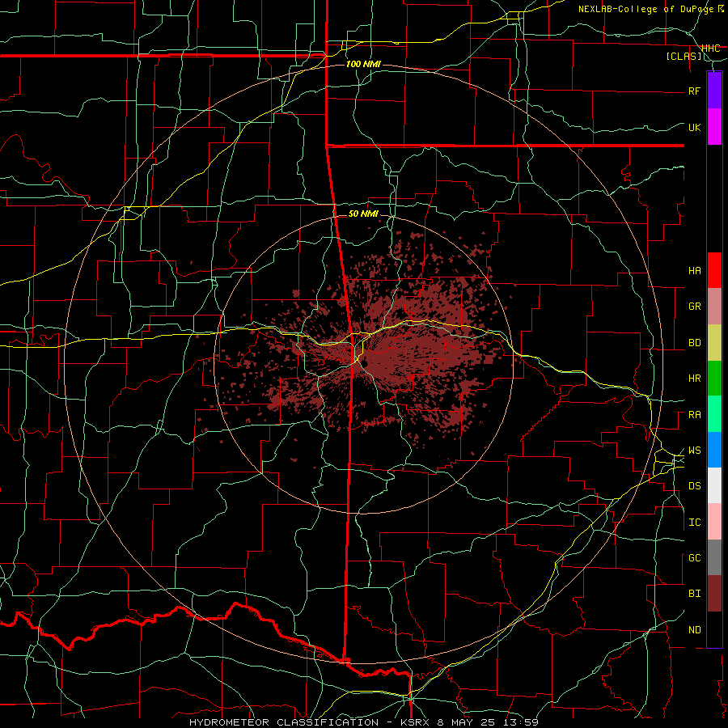Click the GC gray legend swatch
Image resolution: width=728 pixels, height=728 pixels.
(x=714, y=557)
